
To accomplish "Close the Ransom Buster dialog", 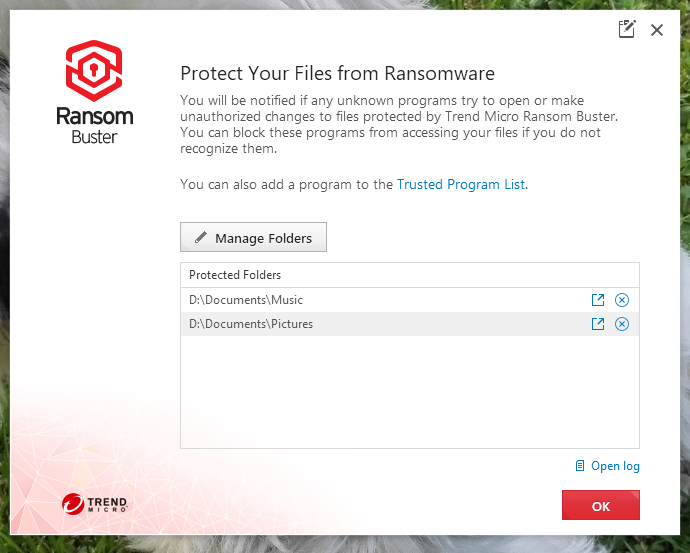I will (x=657, y=30).
